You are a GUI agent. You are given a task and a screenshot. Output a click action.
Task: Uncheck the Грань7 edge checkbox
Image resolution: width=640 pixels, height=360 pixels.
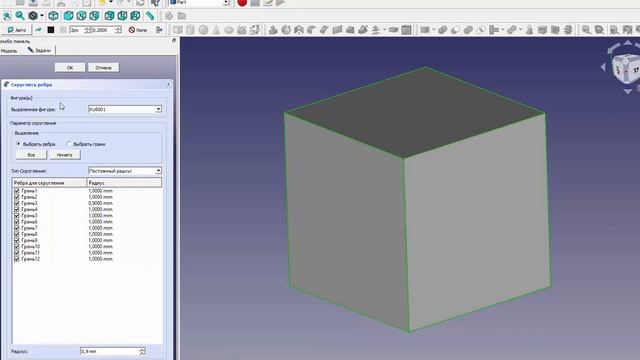(x=17, y=228)
